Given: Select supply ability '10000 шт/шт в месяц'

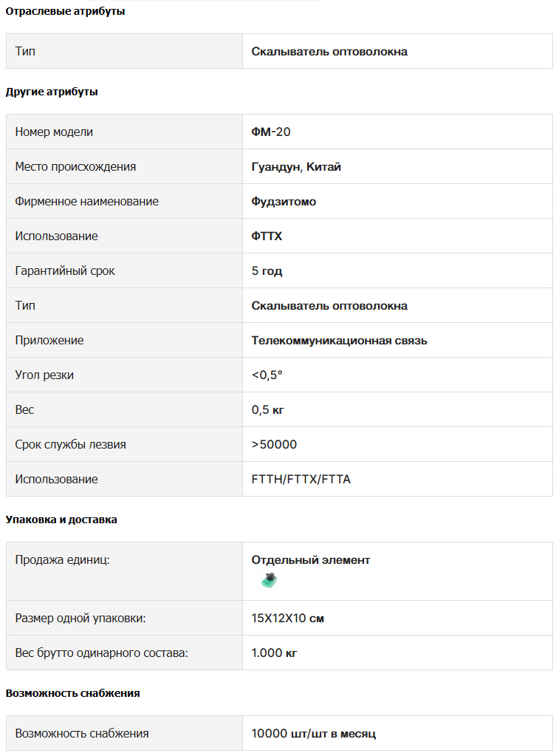Looking at the screenshot, I should (314, 734).
